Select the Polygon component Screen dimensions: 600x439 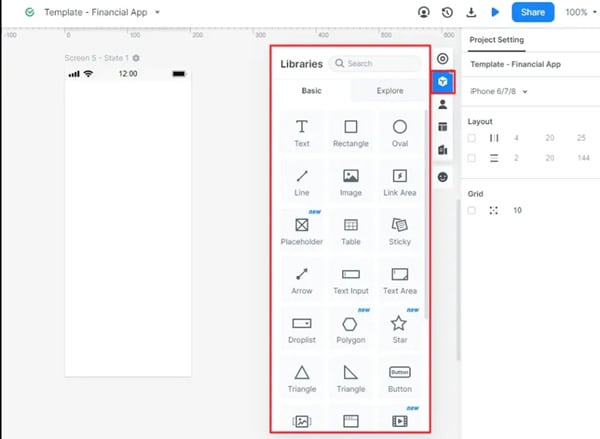pos(351,329)
